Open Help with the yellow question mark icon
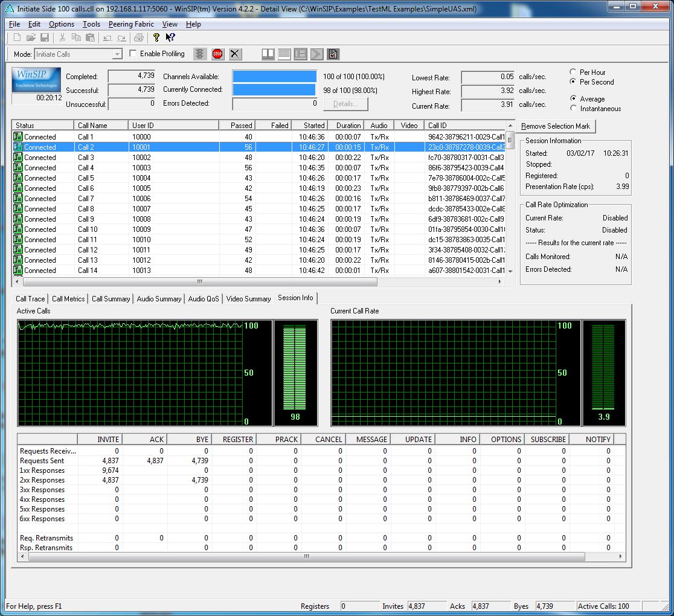The image size is (674, 616). click(156, 38)
